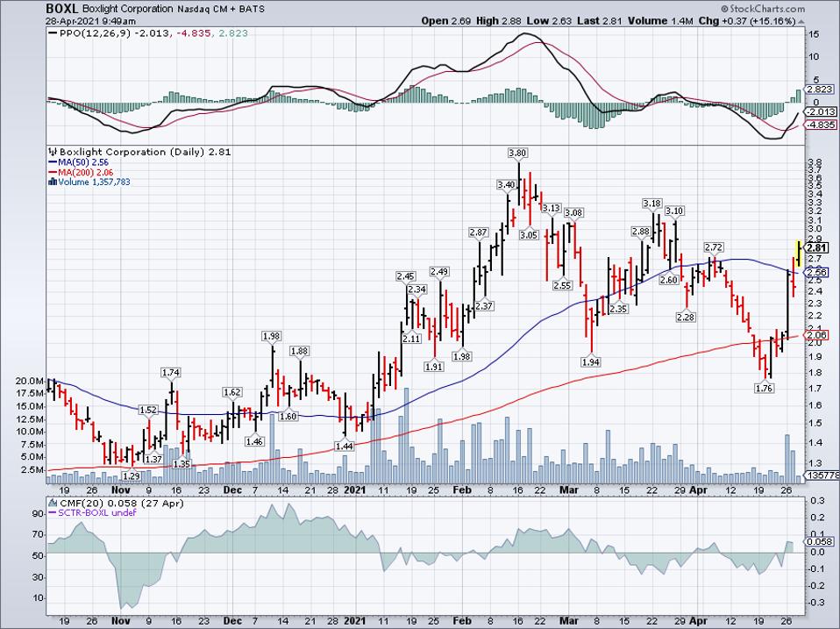Click the Volume 1,357,783 legend entry
Viewport: 840px width, 629px height.
click(x=94, y=182)
